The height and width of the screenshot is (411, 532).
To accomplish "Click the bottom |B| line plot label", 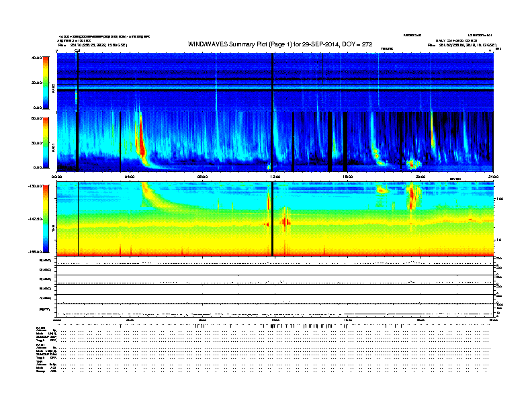I will pos(45,310).
